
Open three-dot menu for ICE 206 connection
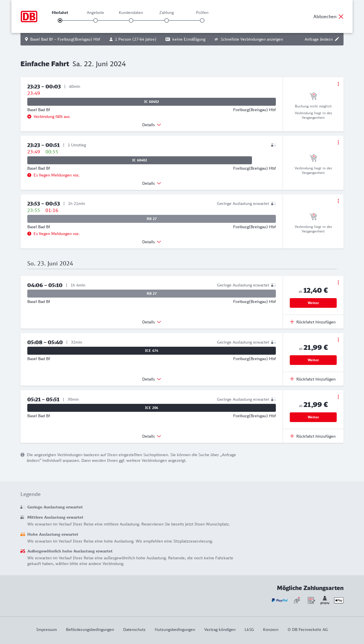tap(338, 397)
